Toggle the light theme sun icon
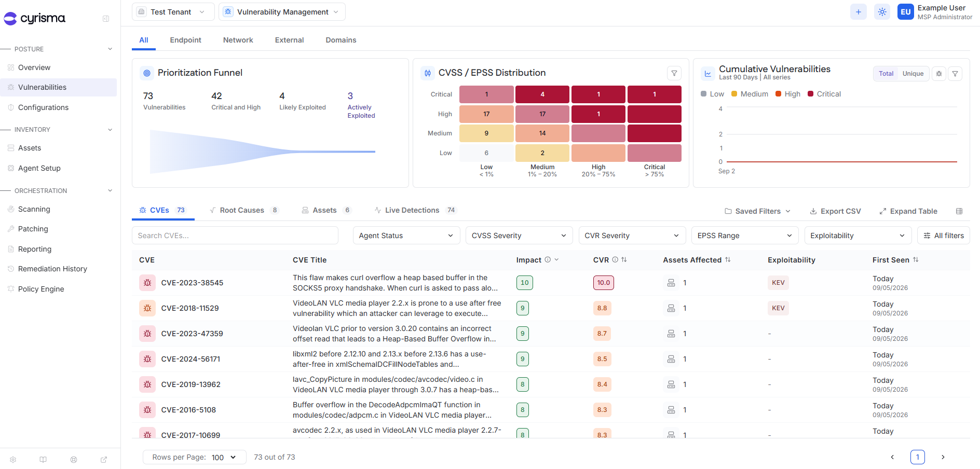Image resolution: width=980 pixels, height=469 pixels. pyautogui.click(x=882, y=12)
